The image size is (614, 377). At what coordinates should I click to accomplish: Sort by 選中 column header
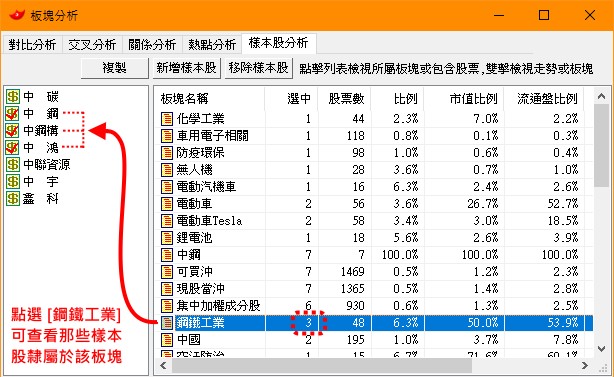(x=291, y=99)
